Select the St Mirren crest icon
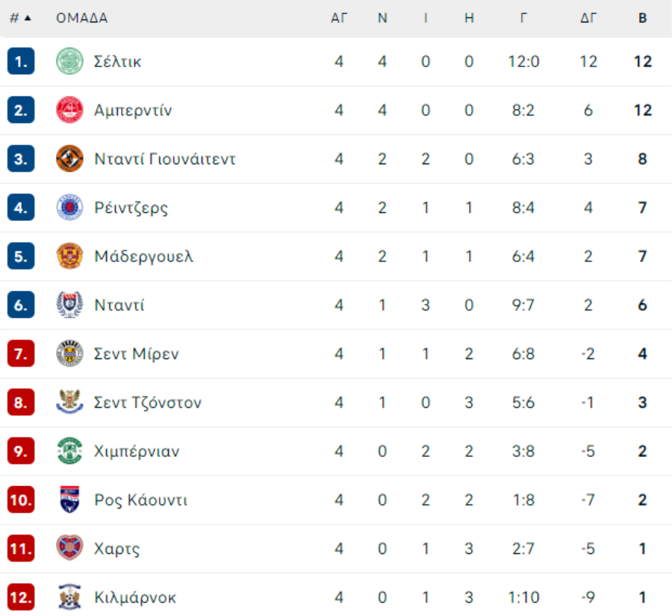Viewport: 672px width, 616px height. (x=69, y=354)
